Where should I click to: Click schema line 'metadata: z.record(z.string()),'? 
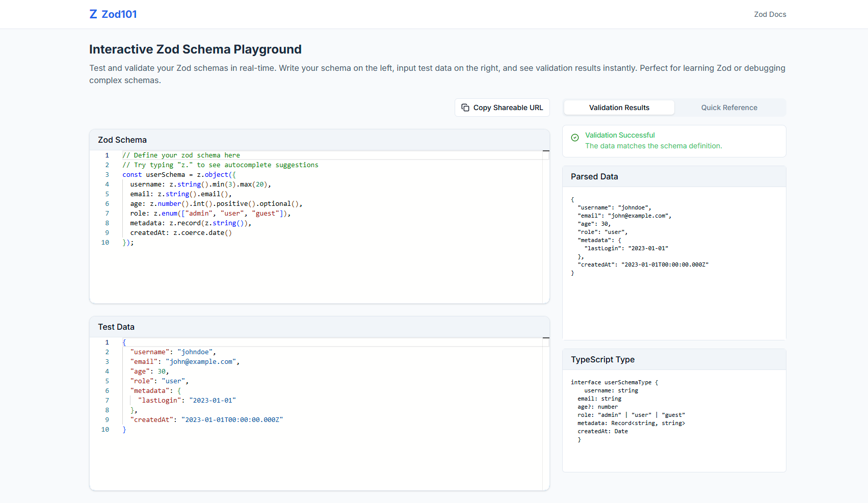point(191,223)
